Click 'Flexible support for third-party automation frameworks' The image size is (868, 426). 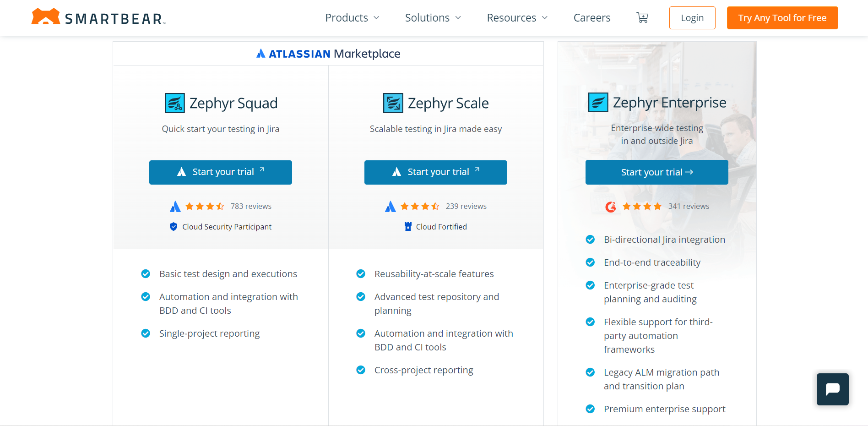click(658, 336)
